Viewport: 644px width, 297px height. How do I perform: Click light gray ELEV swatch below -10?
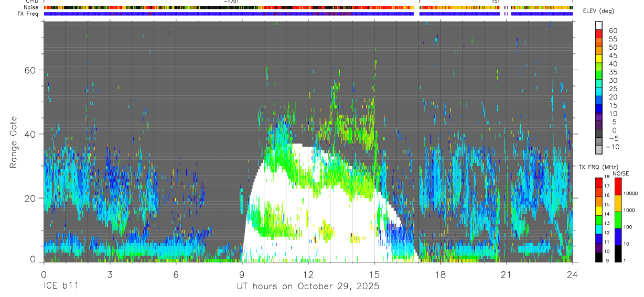599,149
